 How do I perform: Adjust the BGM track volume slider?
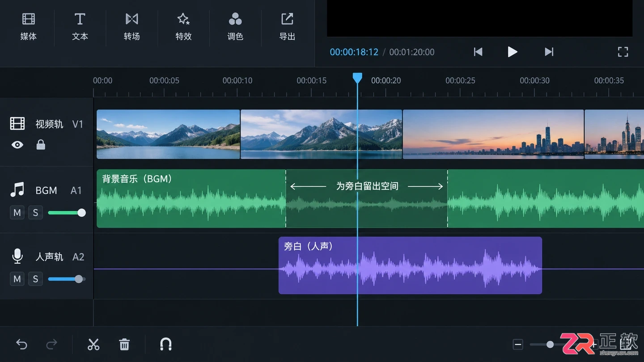pos(67,213)
